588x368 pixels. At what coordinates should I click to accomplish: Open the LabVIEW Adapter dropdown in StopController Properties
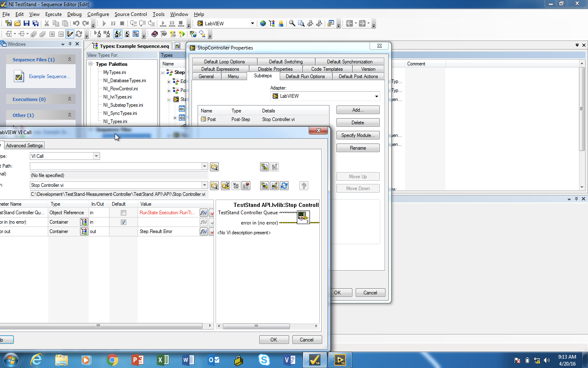pyautogui.click(x=376, y=96)
